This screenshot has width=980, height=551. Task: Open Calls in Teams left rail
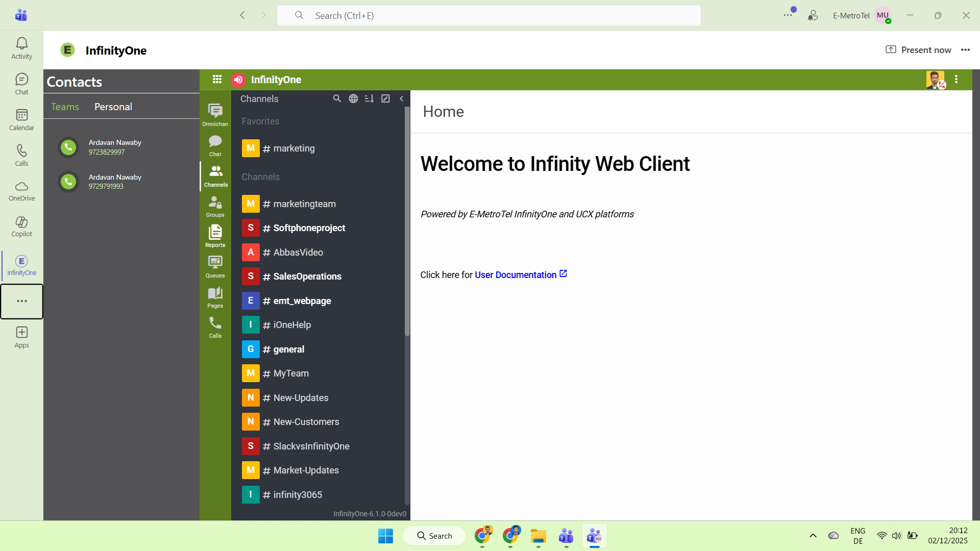pos(21,156)
